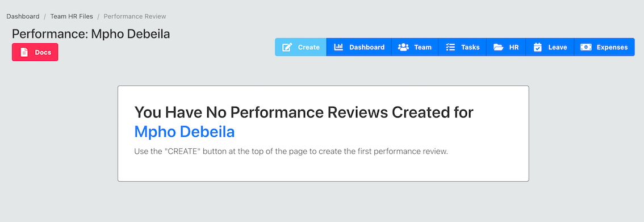Click the Tasks checklist icon
The width and height of the screenshot is (644, 222).
[450, 47]
